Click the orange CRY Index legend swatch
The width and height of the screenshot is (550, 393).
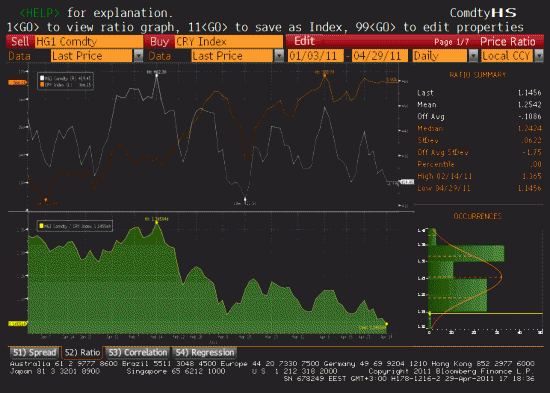click(42, 85)
